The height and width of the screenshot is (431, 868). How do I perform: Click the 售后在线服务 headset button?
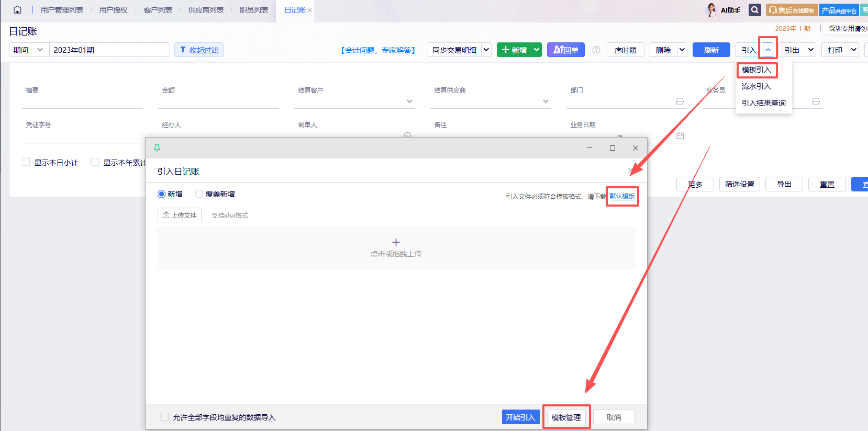coord(792,10)
